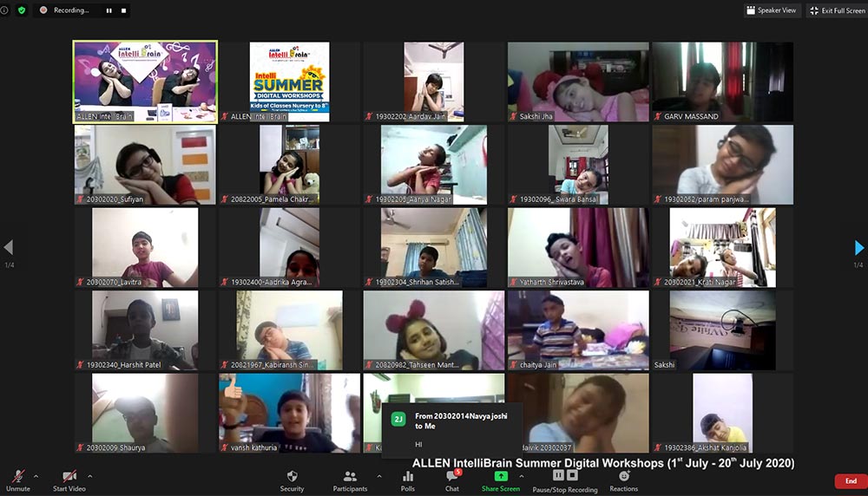Select 19302202_Aardav Jain video tile
The width and height of the screenshot is (868, 496).
(434, 82)
